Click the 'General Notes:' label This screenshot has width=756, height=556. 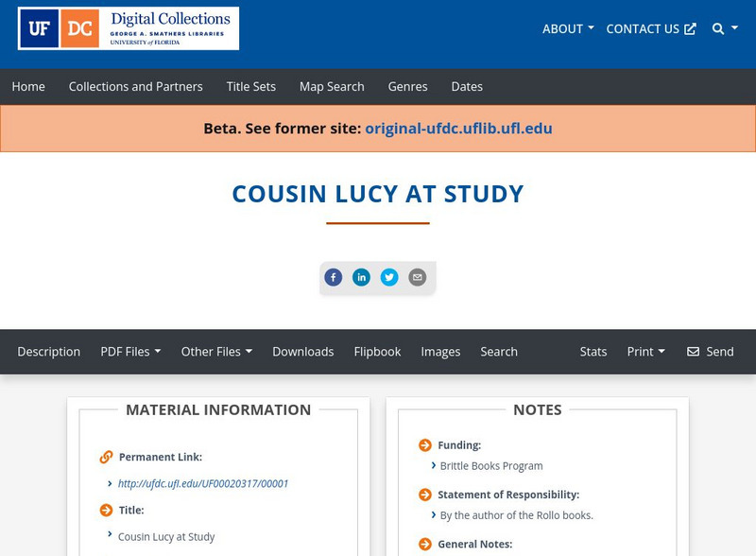pos(475,544)
